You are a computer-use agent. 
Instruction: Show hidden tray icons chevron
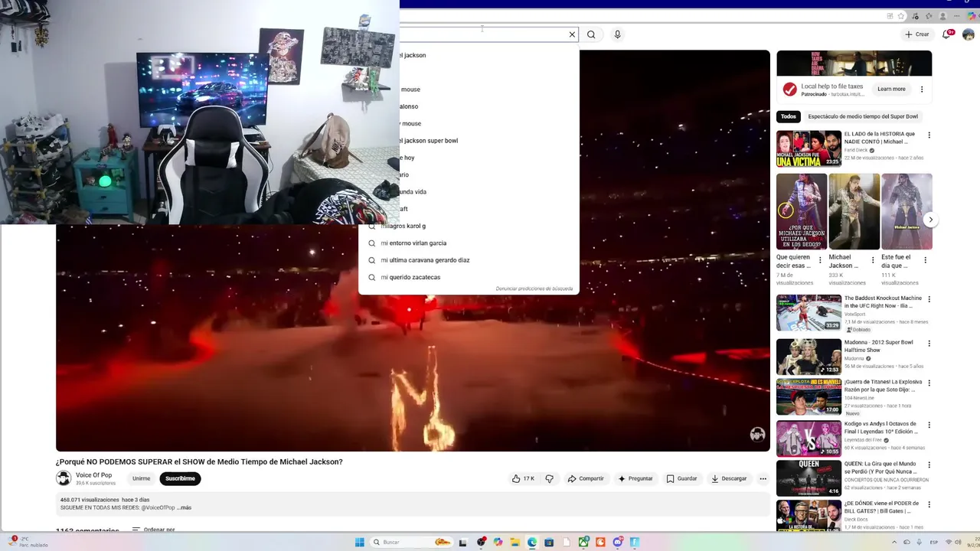pos(894,543)
